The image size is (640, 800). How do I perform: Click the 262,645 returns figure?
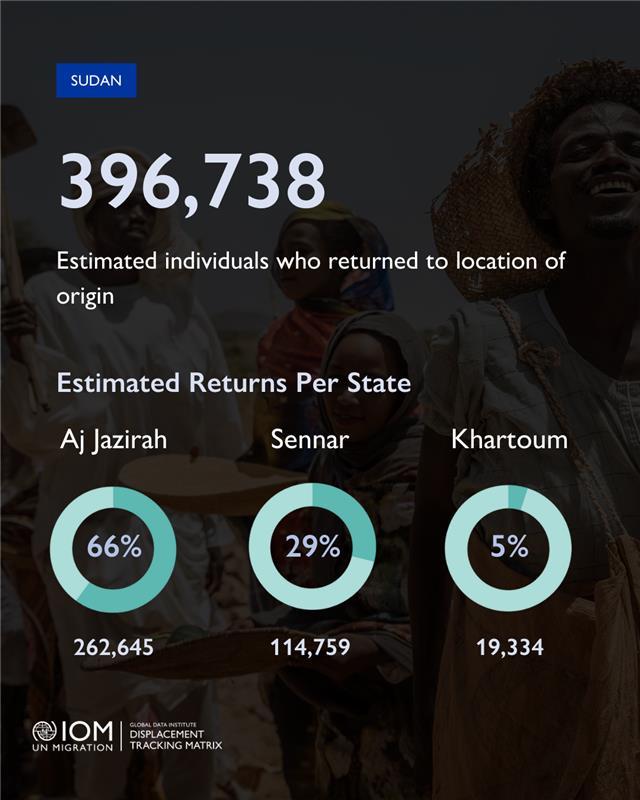(113, 647)
